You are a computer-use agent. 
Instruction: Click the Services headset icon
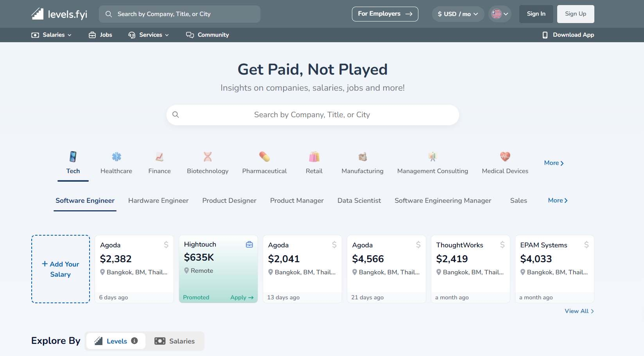pos(132,35)
